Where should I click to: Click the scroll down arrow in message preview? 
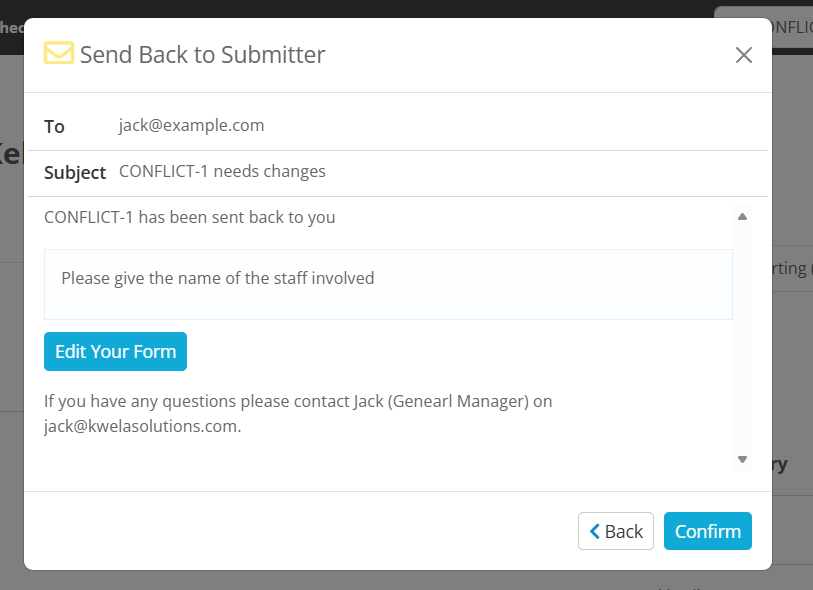[742, 459]
